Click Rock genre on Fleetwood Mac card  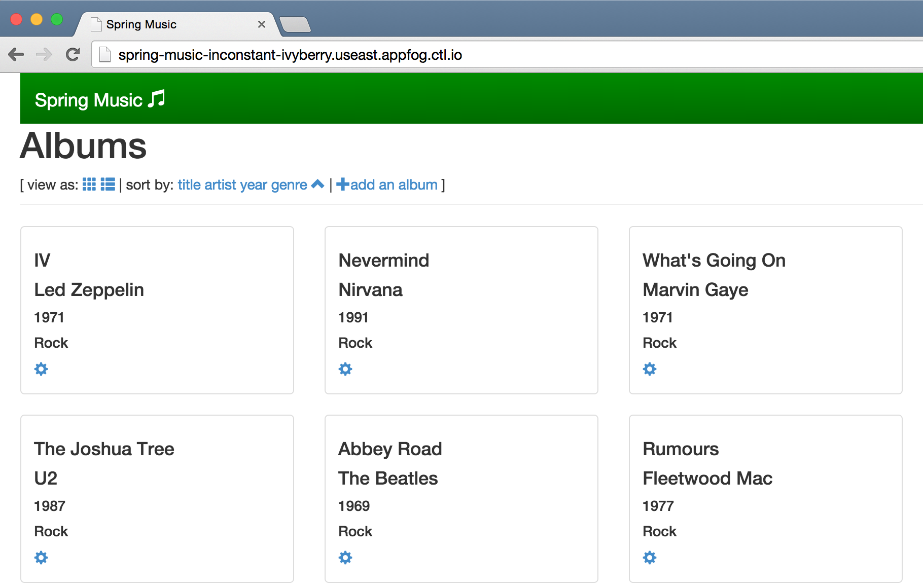click(x=660, y=532)
